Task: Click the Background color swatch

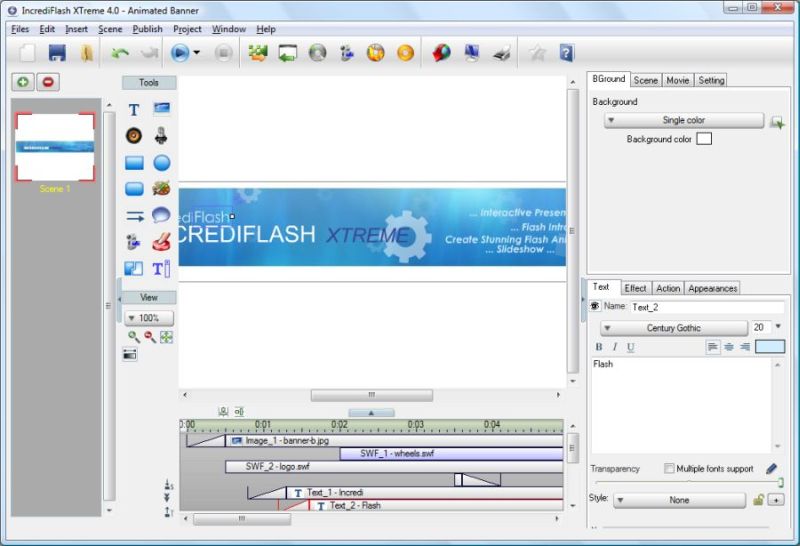Action: coord(704,139)
